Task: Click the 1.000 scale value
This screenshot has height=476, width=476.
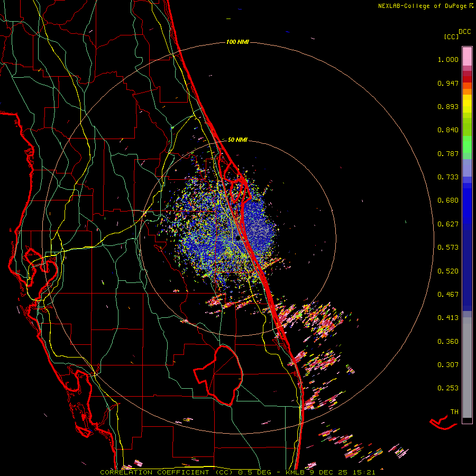Action: (448, 59)
